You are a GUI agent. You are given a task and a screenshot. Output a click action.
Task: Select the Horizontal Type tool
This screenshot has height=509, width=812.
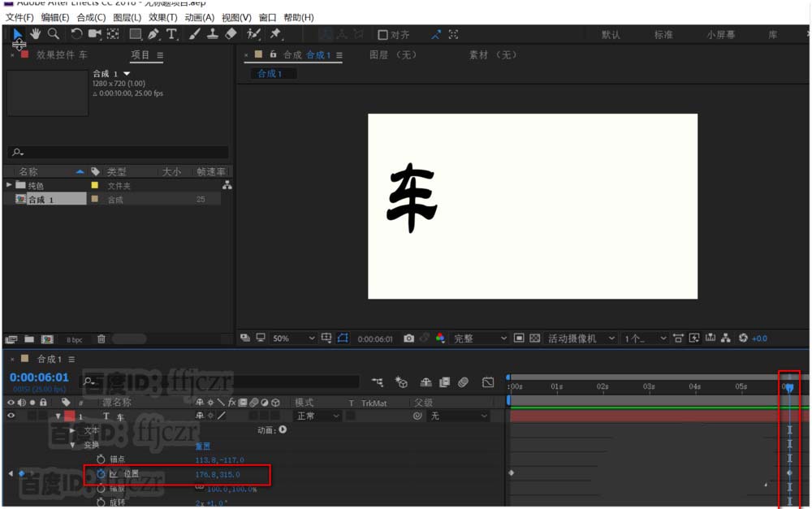point(171,34)
